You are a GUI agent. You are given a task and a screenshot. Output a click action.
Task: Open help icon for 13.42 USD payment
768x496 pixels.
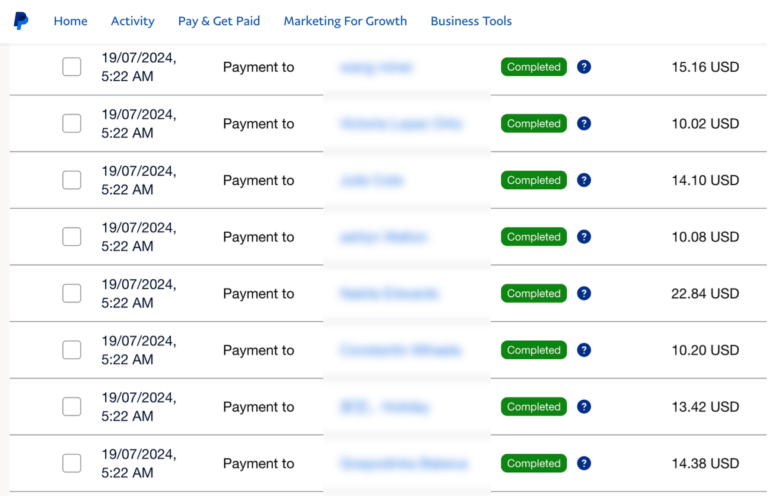[x=584, y=407]
